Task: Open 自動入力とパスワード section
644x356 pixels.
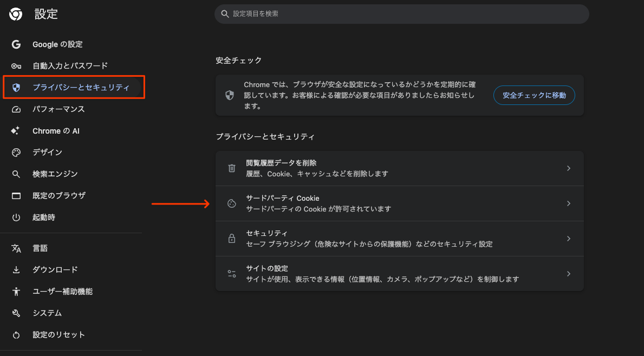Action: coord(70,65)
